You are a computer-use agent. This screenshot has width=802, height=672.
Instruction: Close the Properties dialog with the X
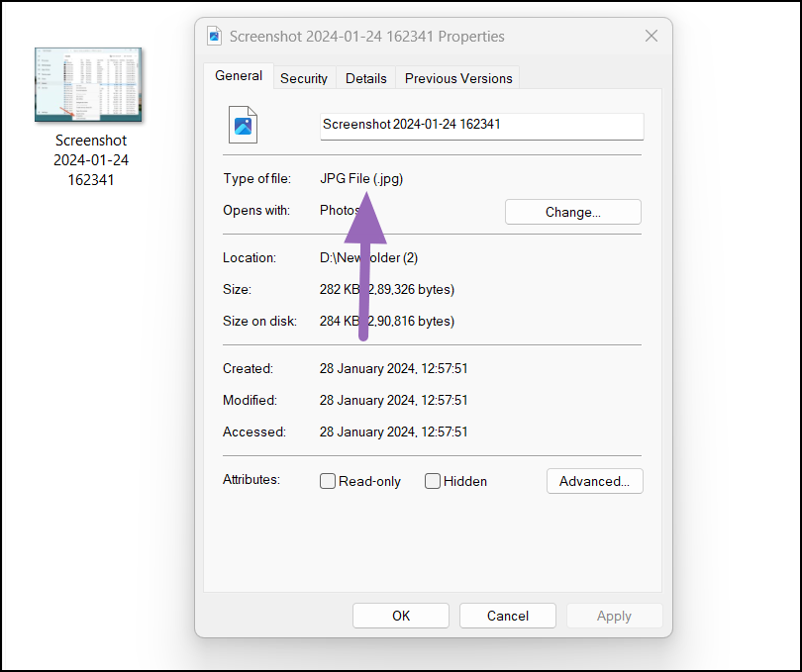point(651,36)
